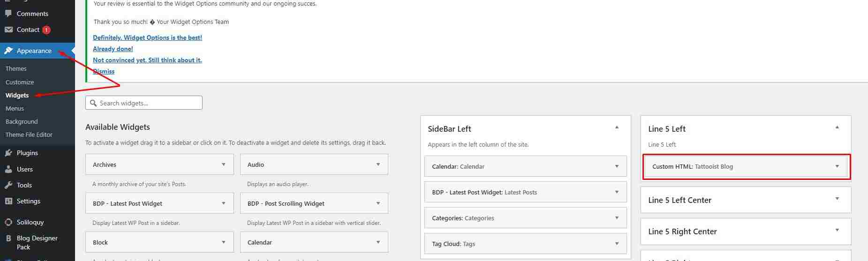This screenshot has height=261, width=868.
Task: Open the Theme File Editor submenu
Action: pyautogui.click(x=29, y=134)
